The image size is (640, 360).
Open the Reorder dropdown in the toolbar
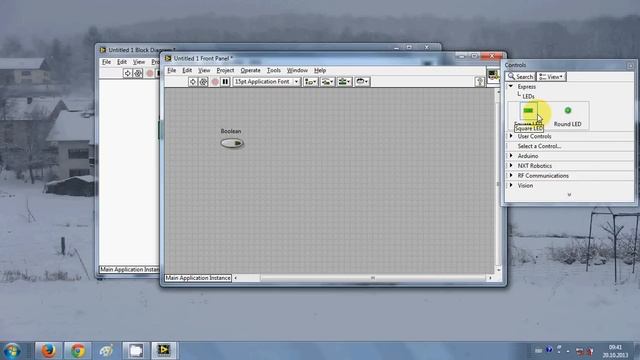pyautogui.click(x=362, y=82)
